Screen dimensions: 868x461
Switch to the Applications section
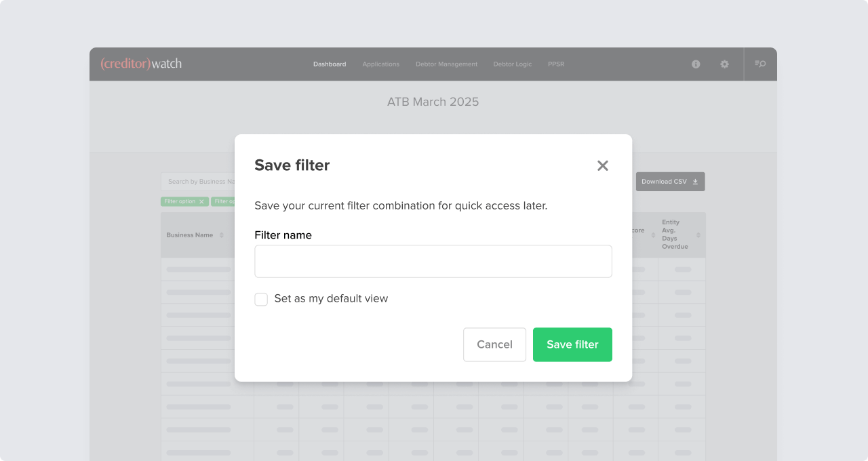point(380,64)
